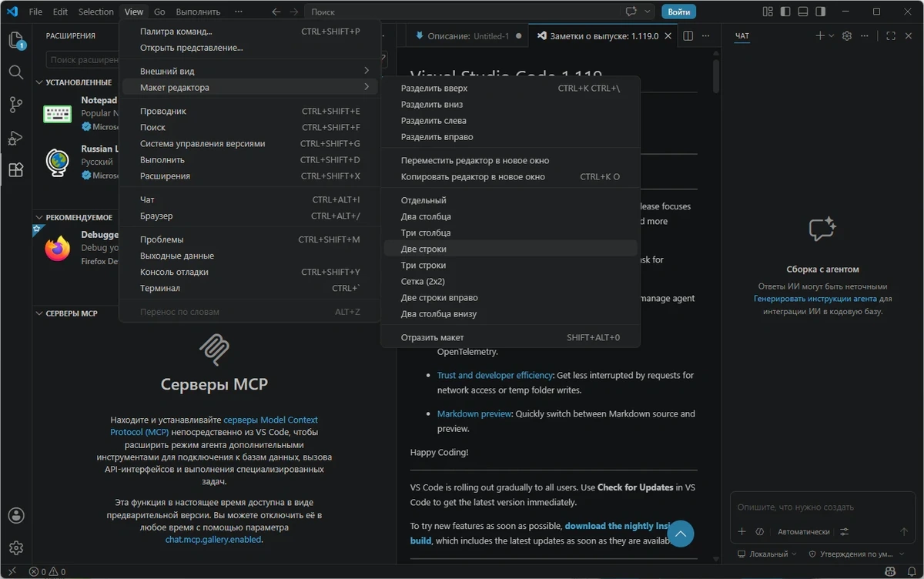Click the errors and warnings status indicator
924x579 pixels.
tap(47, 572)
